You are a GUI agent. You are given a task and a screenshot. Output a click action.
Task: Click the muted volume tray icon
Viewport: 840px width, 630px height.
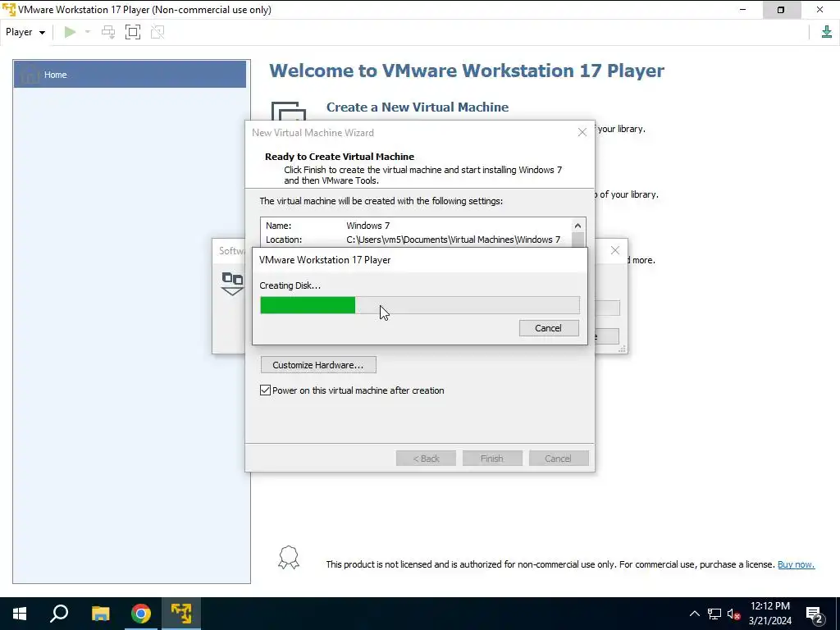tap(733, 614)
